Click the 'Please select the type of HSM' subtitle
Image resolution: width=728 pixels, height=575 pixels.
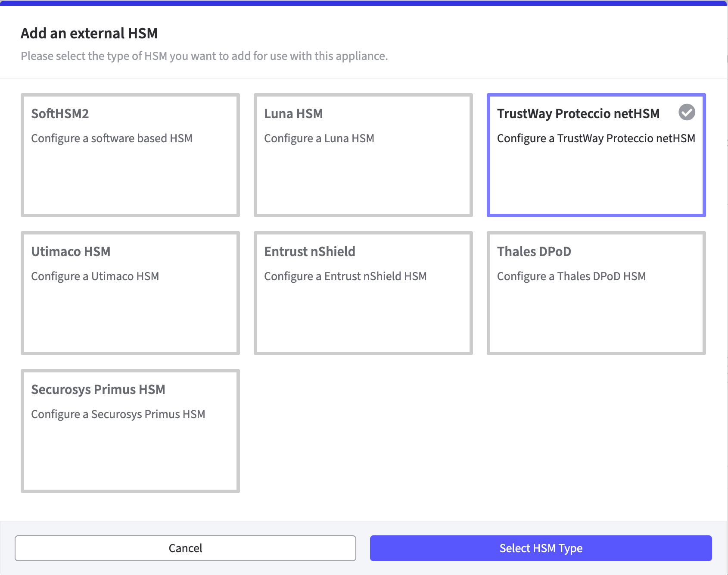coord(204,56)
